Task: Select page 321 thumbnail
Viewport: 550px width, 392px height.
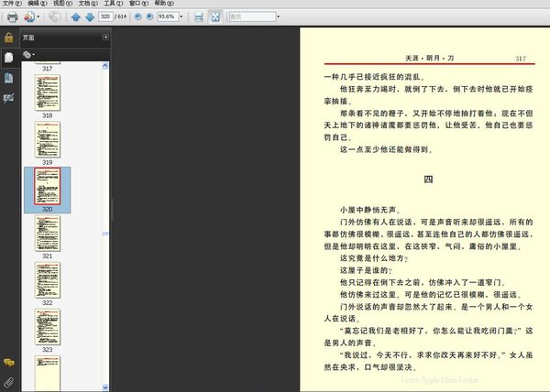Action: click(48, 234)
